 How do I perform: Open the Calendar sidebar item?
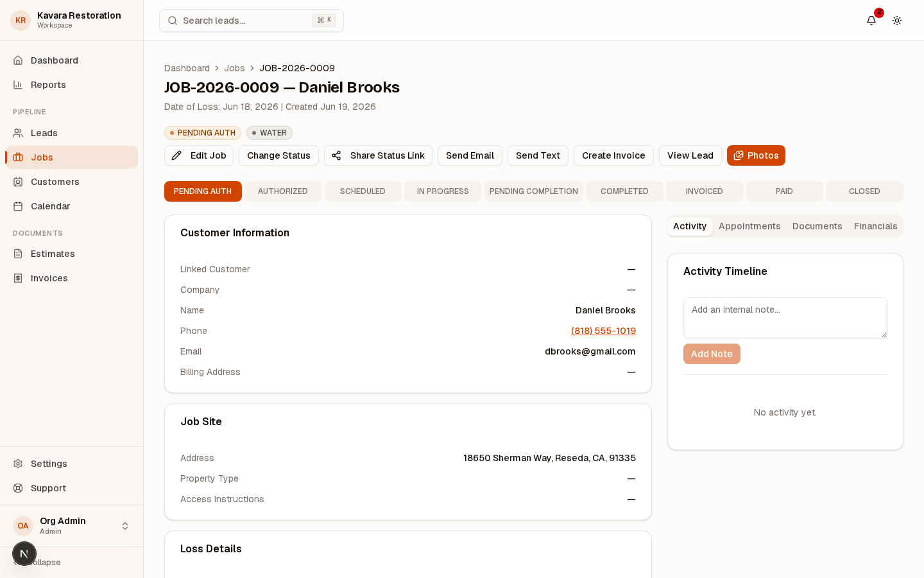71,206
